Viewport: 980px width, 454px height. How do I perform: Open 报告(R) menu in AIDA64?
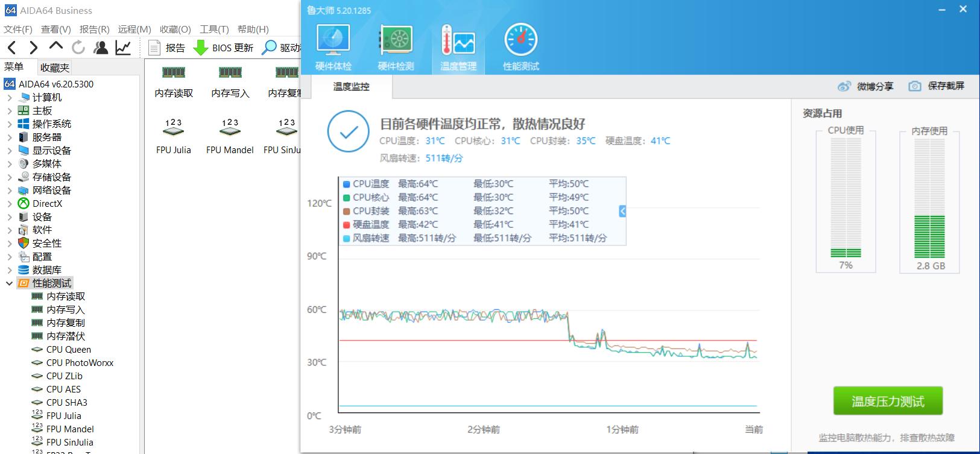point(95,29)
